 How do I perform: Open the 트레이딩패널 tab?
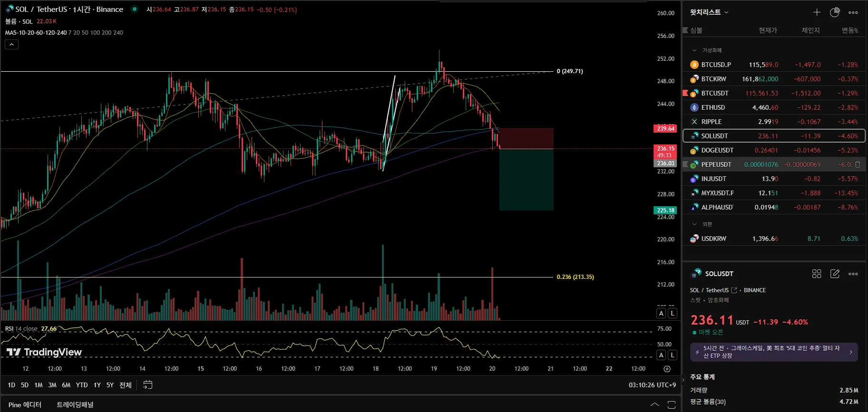coord(75,405)
